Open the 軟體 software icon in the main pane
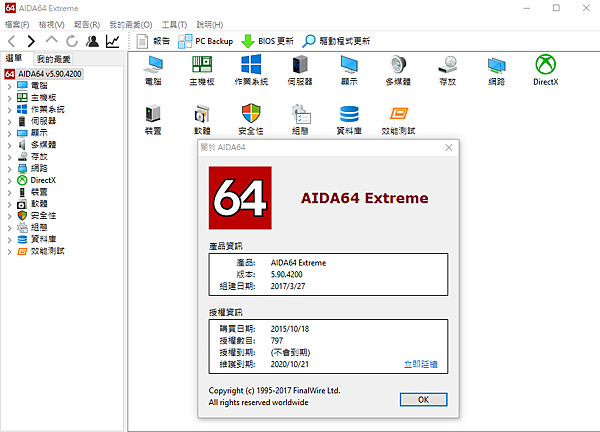The height and width of the screenshot is (432, 600). [x=202, y=119]
